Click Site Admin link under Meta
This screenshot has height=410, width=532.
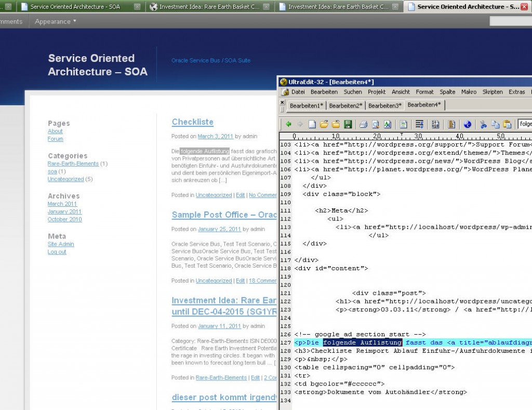click(x=61, y=244)
